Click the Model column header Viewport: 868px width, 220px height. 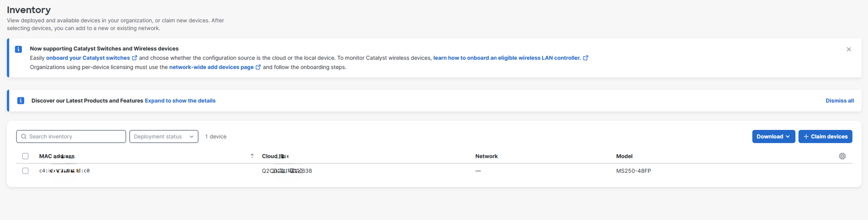(624, 156)
